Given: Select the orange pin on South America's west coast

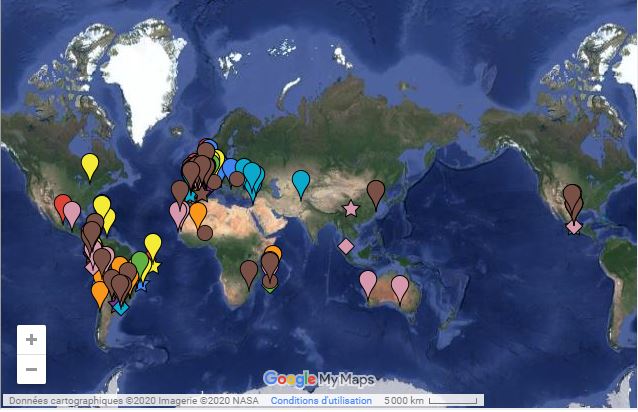Looking at the screenshot, I should tap(100, 294).
